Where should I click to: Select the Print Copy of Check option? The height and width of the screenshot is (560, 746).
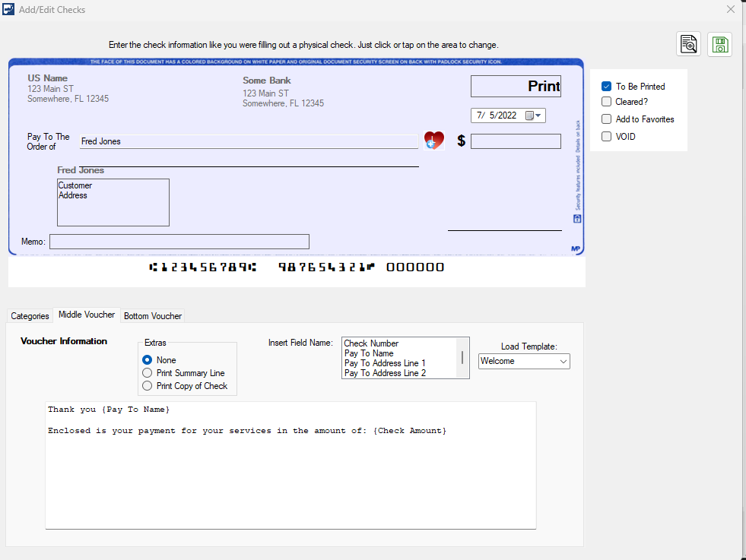coord(146,385)
